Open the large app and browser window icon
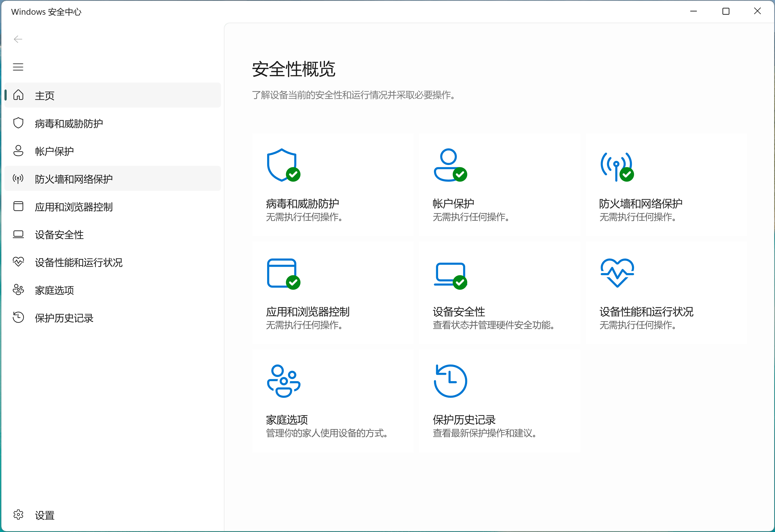The height and width of the screenshot is (532, 775). coord(284,274)
